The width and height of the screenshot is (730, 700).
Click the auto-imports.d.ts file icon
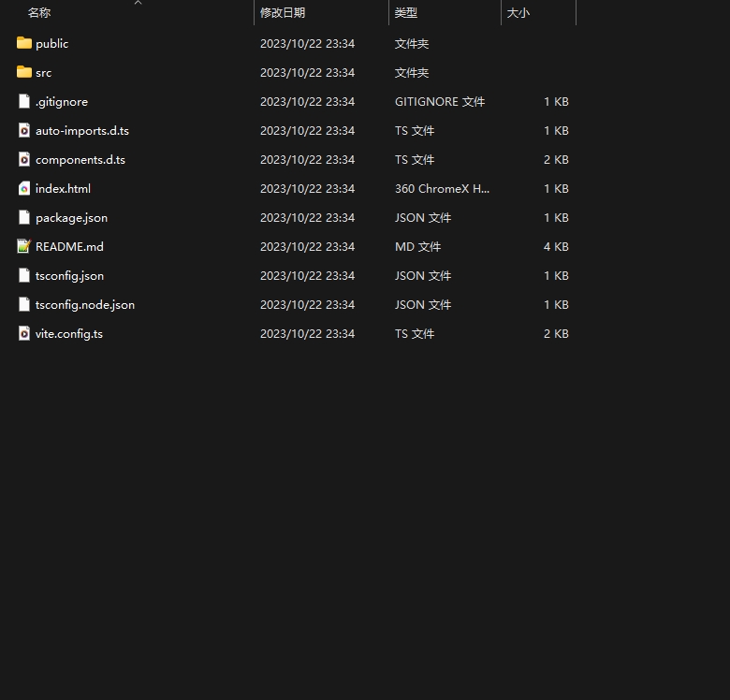(24, 130)
